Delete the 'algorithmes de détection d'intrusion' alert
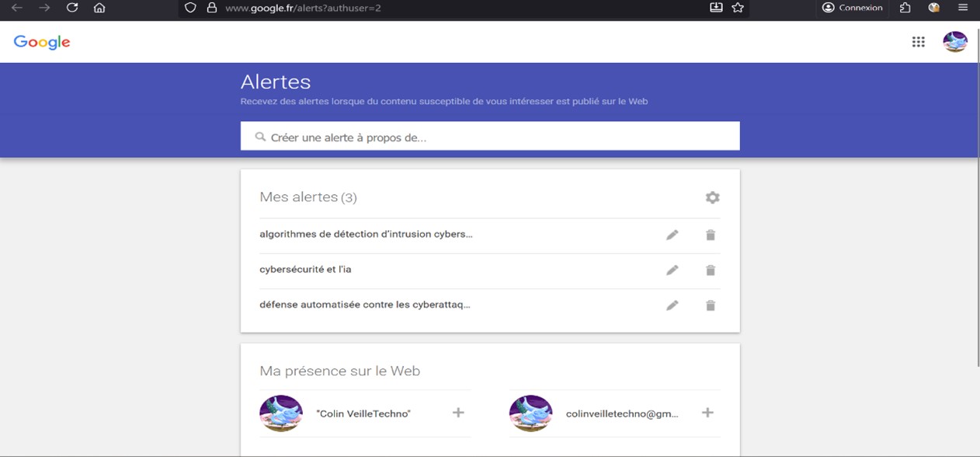 pyautogui.click(x=710, y=235)
